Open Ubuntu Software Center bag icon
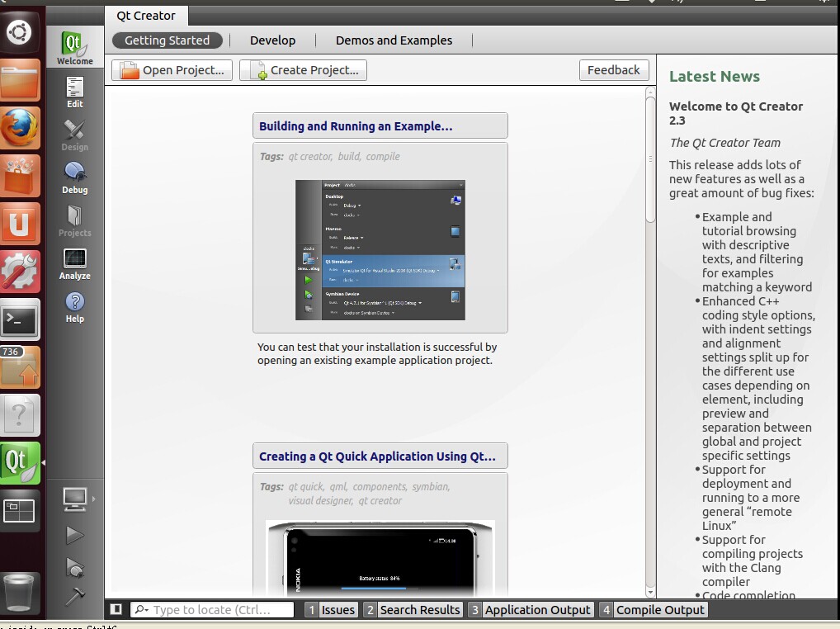This screenshot has height=629, width=840. pyautogui.click(x=21, y=176)
